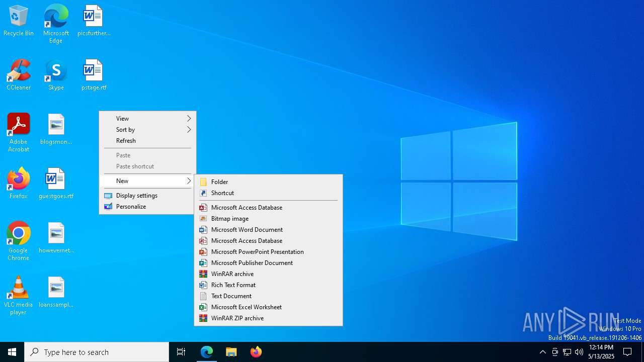Launch Microsoft Edge from the desktop
Image resolution: width=644 pixels, height=362 pixels.
click(x=56, y=24)
